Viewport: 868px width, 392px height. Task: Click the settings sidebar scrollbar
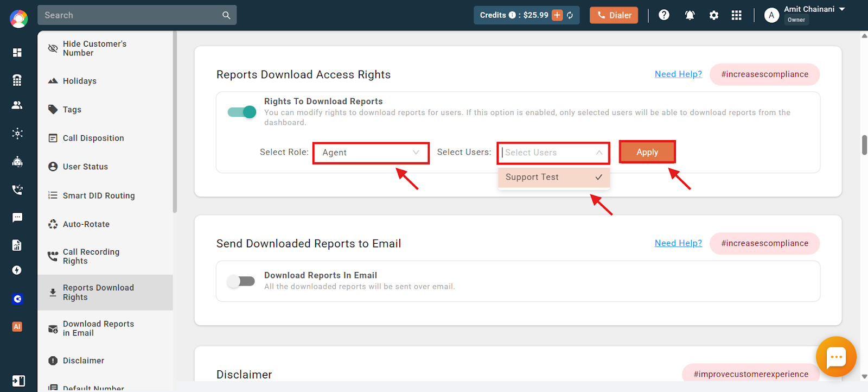pyautogui.click(x=175, y=122)
